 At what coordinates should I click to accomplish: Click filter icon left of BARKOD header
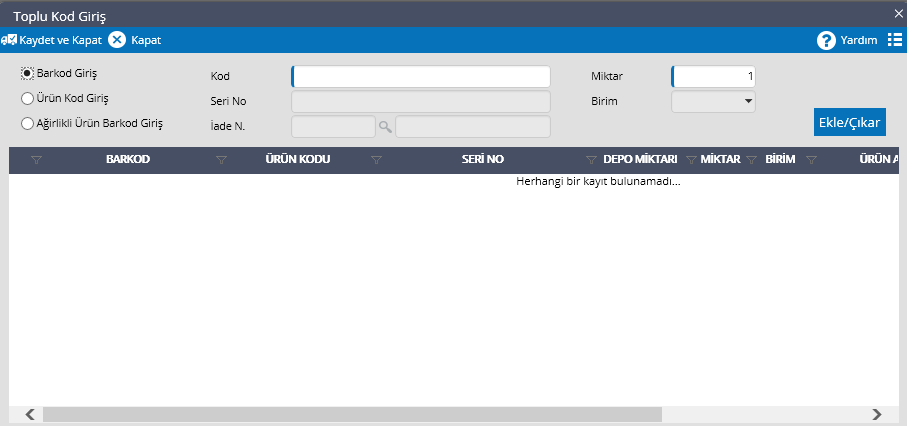point(37,160)
